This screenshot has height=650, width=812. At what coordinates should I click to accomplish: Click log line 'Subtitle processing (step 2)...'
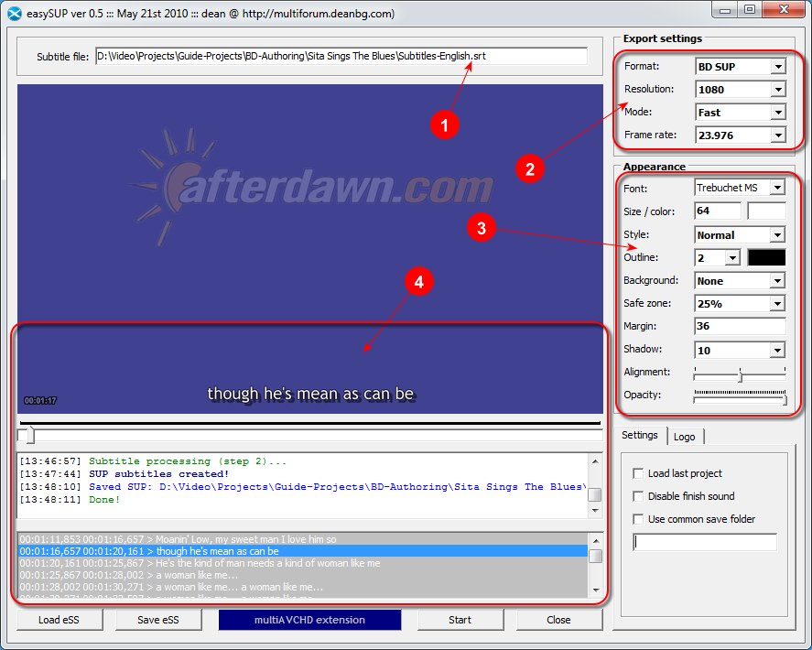pyautogui.click(x=188, y=461)
